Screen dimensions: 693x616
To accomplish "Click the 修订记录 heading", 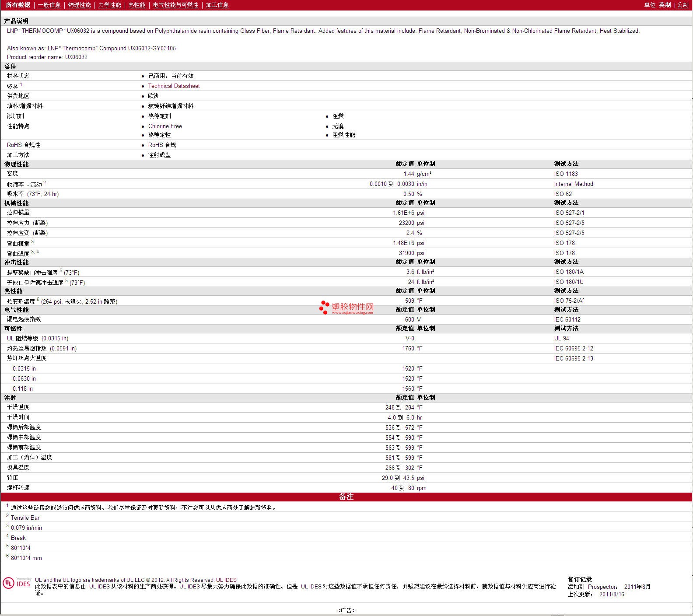I will [580, 579].
